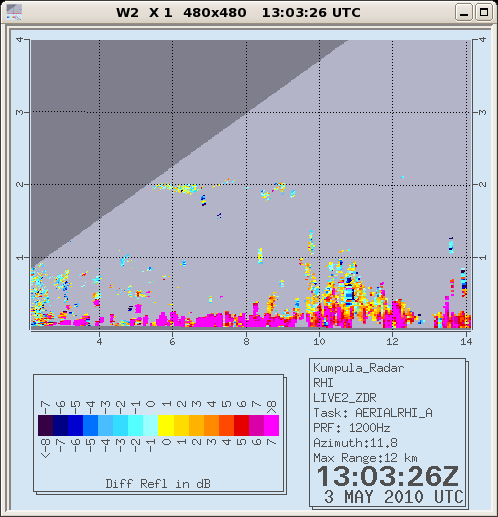
Task: Click the large 13:03:26Z timestamp
Action: pos(388,476)
